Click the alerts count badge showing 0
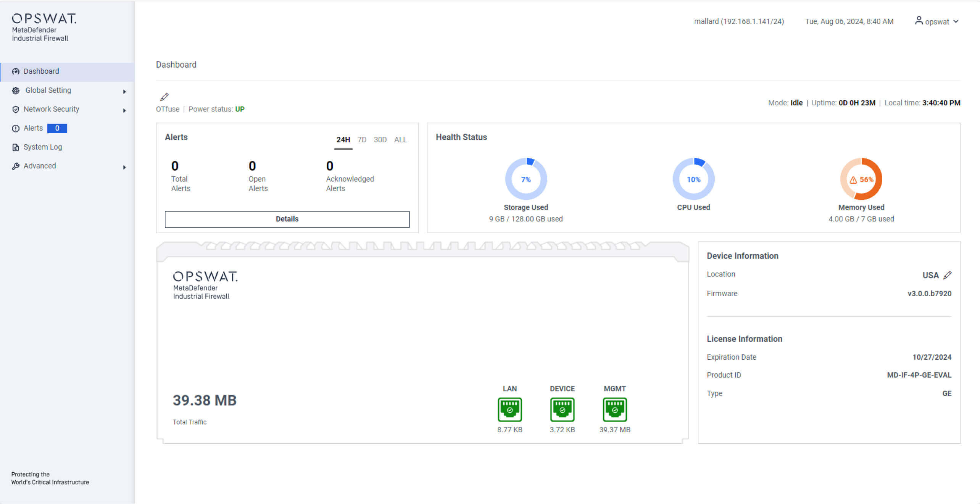 coord(57,128)
